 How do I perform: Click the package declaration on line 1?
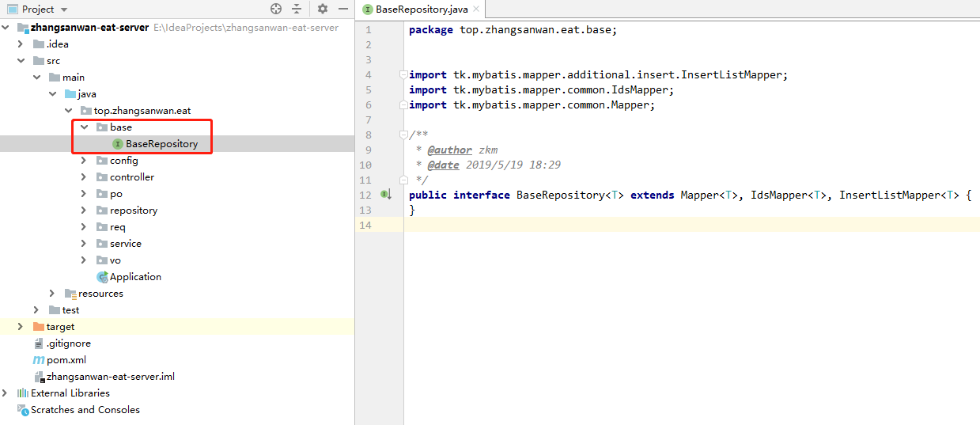point(513,29)
